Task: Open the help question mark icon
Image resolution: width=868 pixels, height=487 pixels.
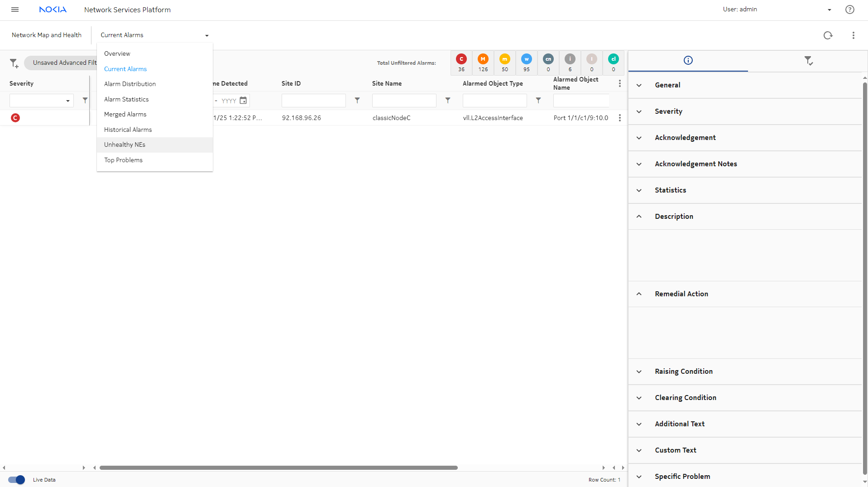Action: click(x=849, y=10)
